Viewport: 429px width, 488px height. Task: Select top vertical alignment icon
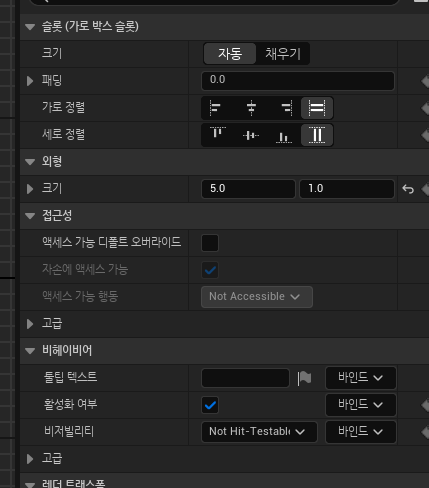pos(218,133)
